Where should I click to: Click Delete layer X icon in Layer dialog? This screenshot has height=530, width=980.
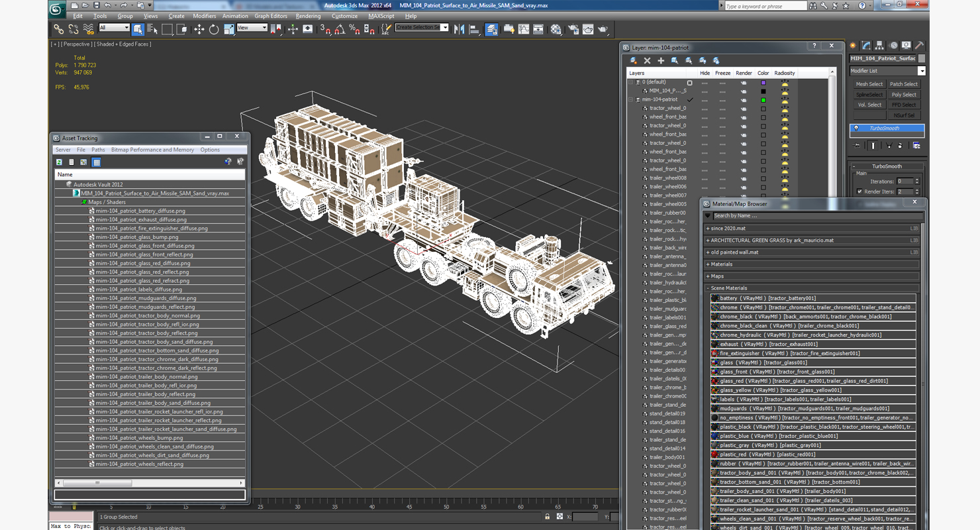[647, 60]
